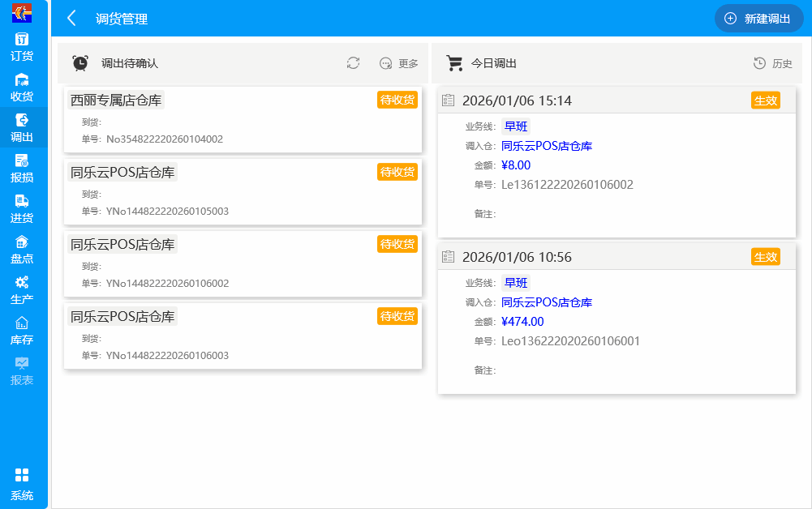
Task: Click the 今日调出 panel heading
Action: click(493, 63)
